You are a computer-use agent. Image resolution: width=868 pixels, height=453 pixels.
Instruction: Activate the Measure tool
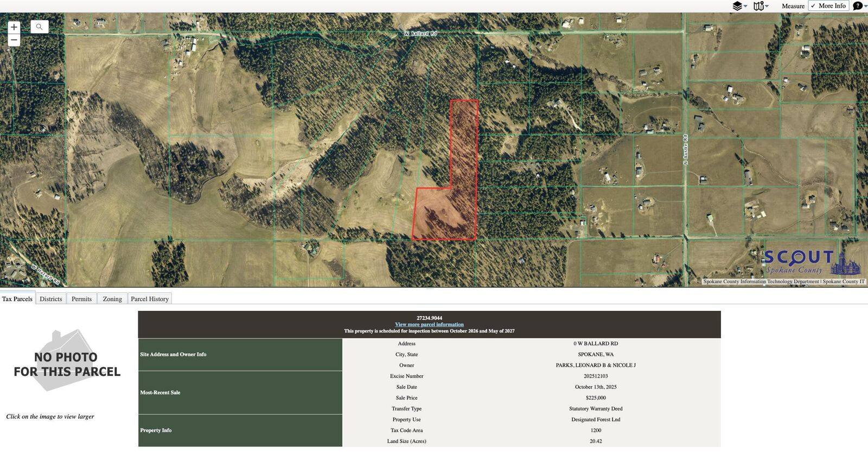pos(793,6)
